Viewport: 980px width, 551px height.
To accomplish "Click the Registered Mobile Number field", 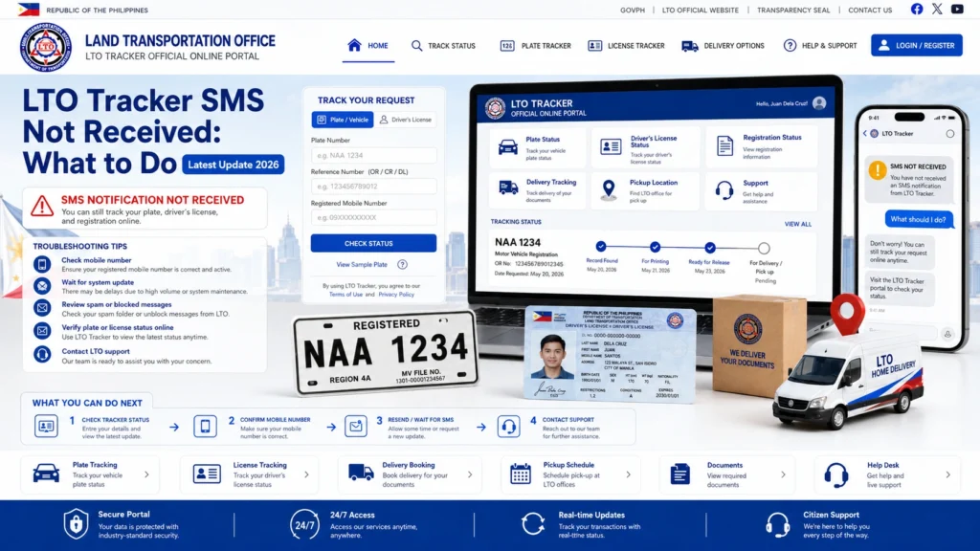I will (374, 217).
